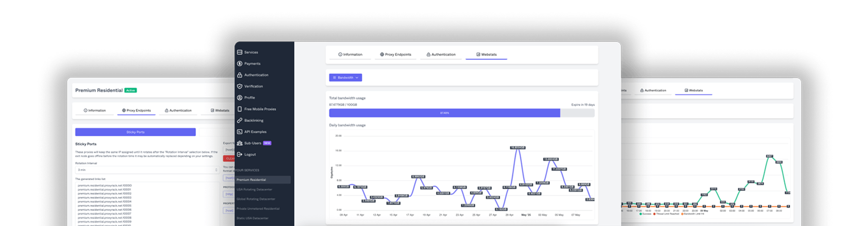Click the Free Mobile Proxies phone icon
The width and height of the screenshot is (868, 226).
[x=240, y=109]
